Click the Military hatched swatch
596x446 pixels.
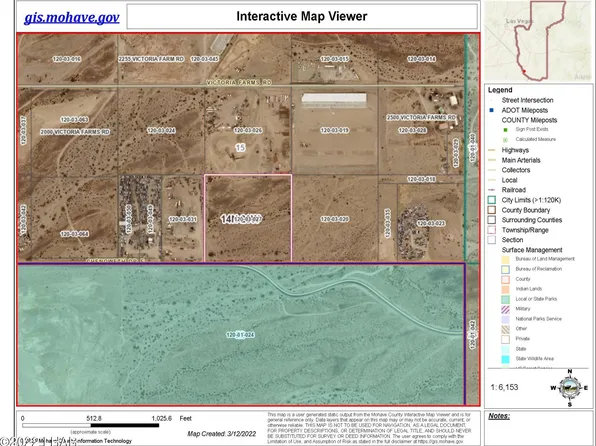[x=506, y=309]
